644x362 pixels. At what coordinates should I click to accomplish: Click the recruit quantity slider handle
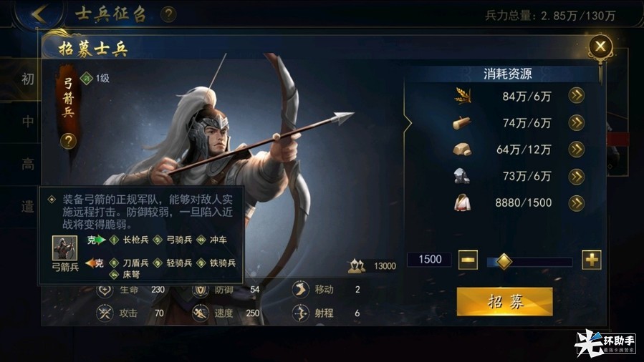click(504, 261)
